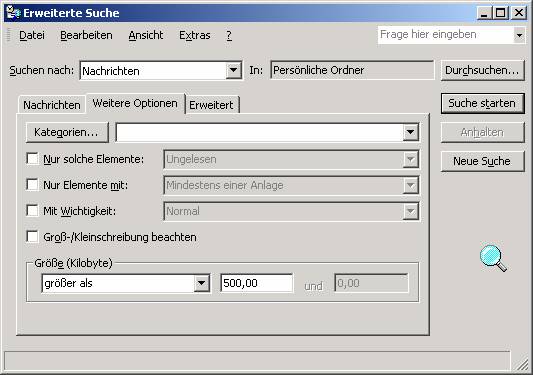
Task: Click Suche starten button
Action: pos(482,103)
